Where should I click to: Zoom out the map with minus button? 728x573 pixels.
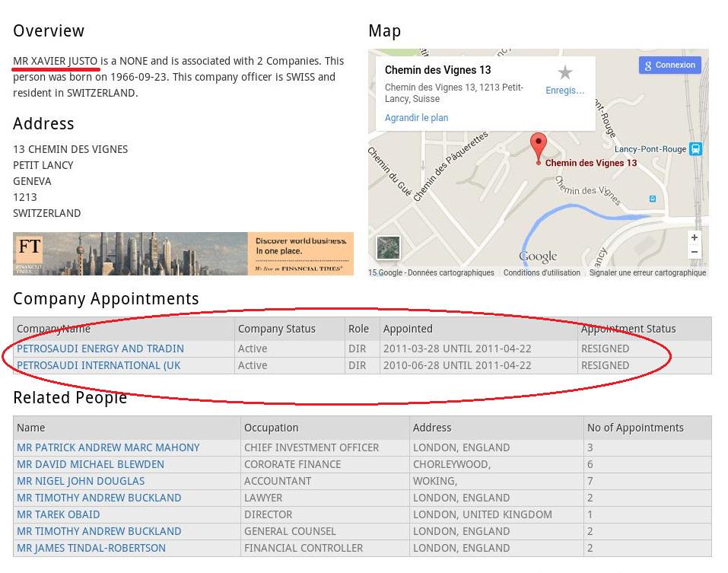click(694, 252)
